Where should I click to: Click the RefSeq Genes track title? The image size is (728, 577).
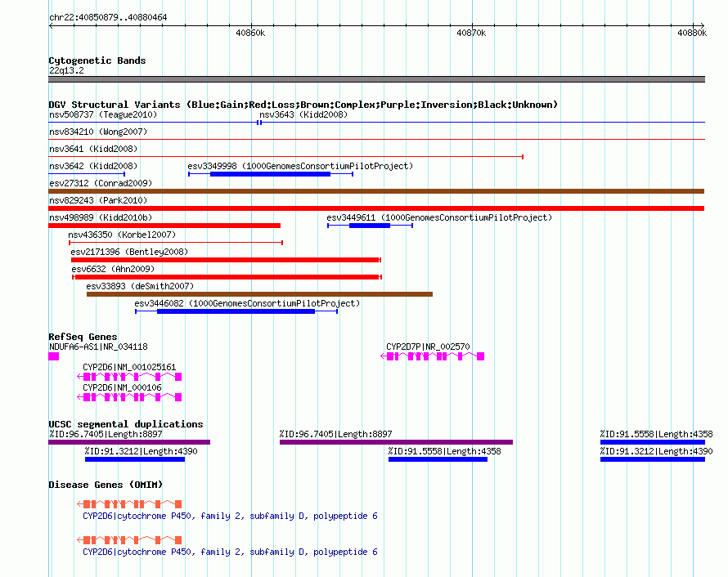coord(83,337)
